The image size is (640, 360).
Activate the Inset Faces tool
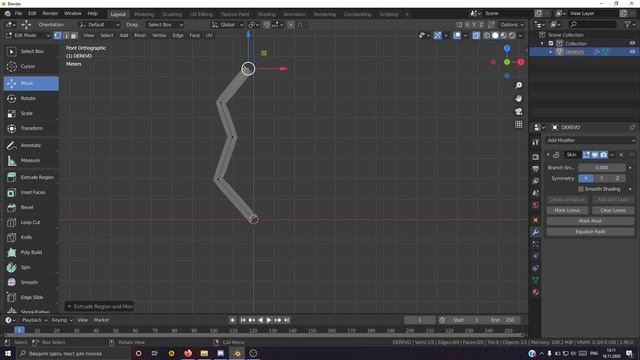31,192
